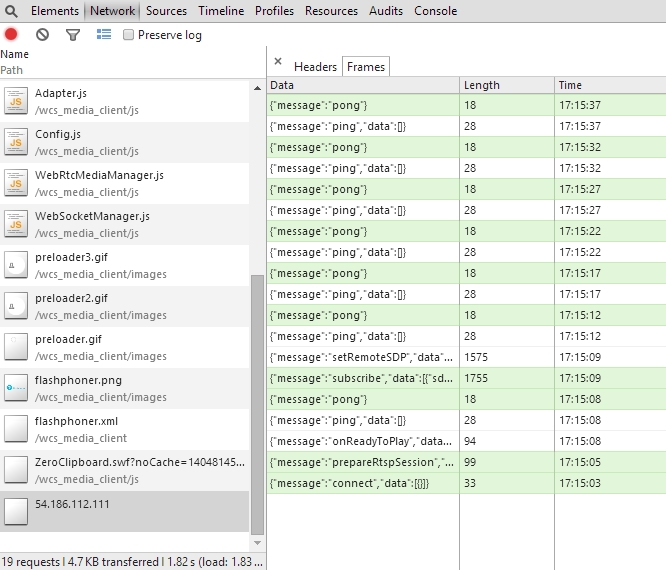
Task: Click the length value 1755
Action: 476,378
